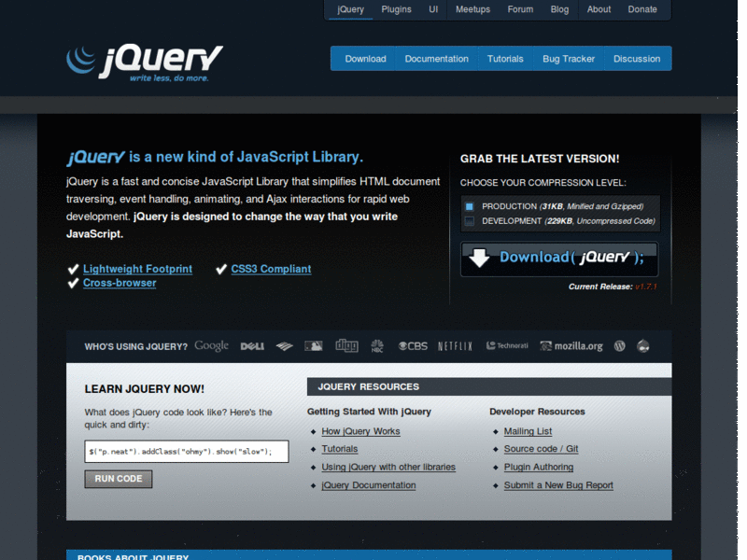The height and width of the screenshot is (560, 747).
Task: Click the JQUERY RESOURCES heading
Action: [x=369, y=386]
